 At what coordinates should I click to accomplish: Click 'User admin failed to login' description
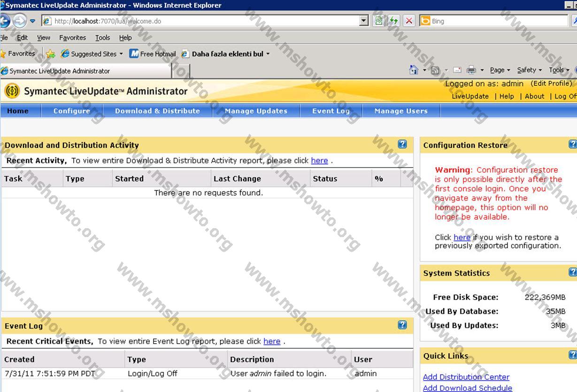point(278,374)
